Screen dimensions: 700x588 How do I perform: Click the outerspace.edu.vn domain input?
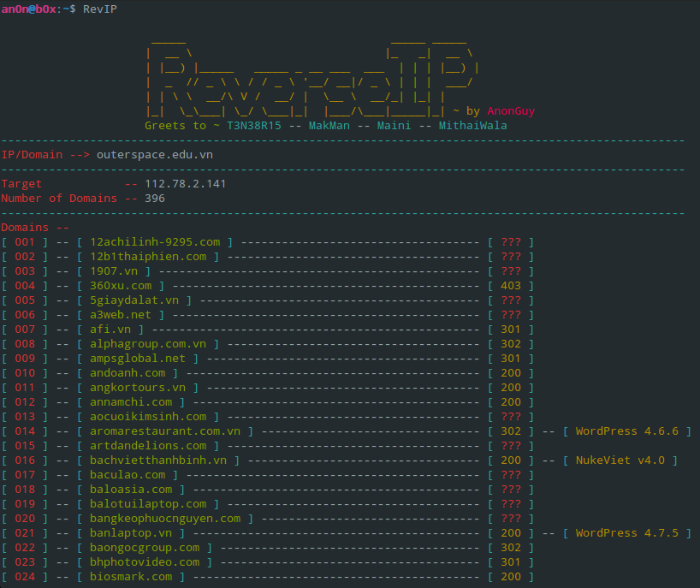pos(155,155)
